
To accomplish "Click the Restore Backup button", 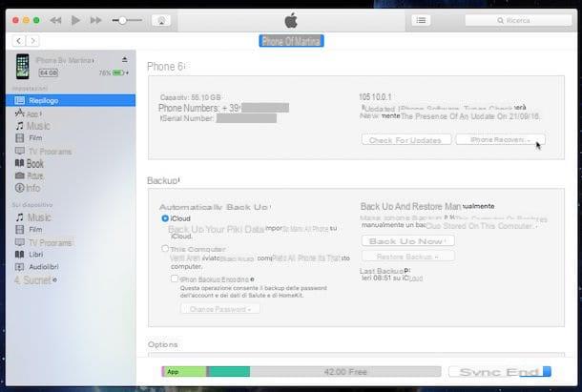I will coord(407,257).
